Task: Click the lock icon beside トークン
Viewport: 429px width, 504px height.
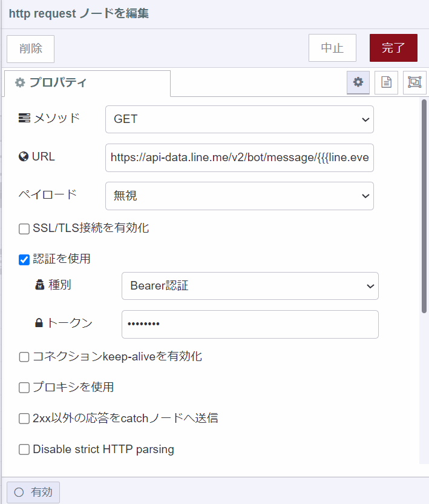Action: [x=39, y=323]
